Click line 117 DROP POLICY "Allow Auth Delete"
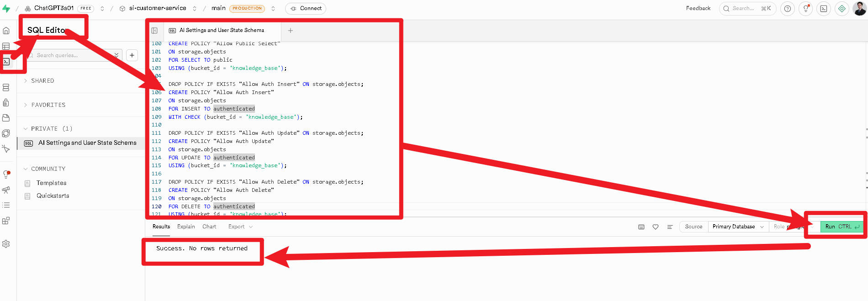868x301 pixels. (x=266, y=182)
